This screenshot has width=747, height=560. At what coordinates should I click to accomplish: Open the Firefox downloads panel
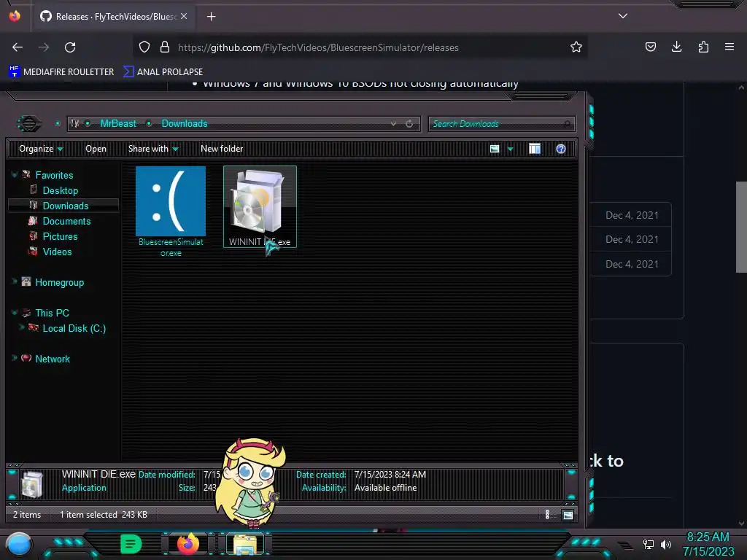[676, 47]
